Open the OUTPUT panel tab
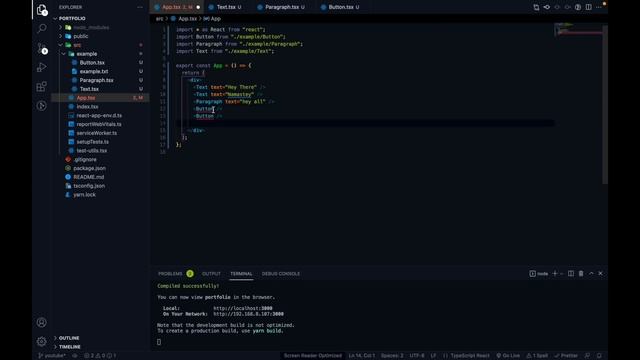 [211, 273]
